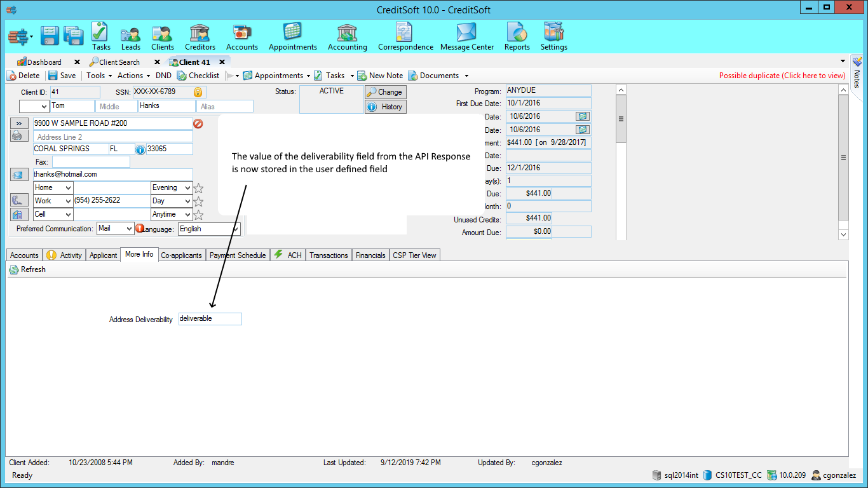Toggle the favorite star for Home phone
The image size is (868, 488).
tap(198, 188)
